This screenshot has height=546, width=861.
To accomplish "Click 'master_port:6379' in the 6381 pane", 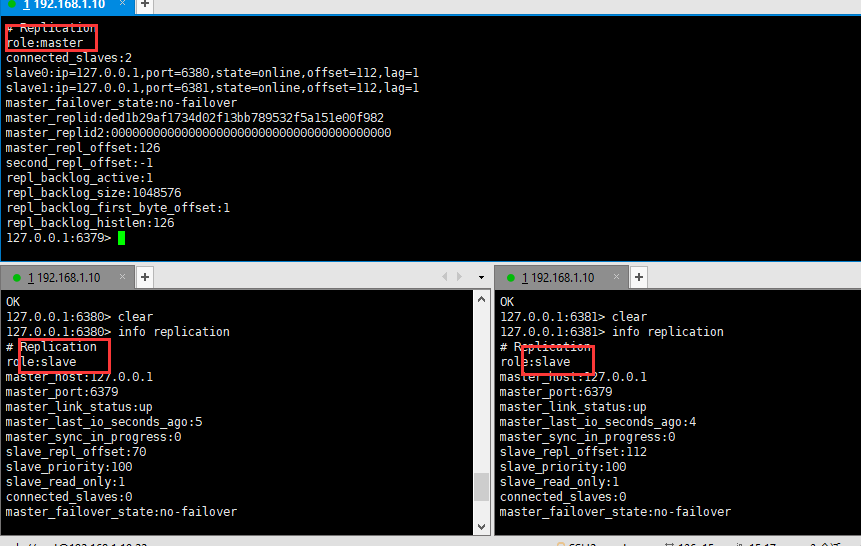I will 556,392.
